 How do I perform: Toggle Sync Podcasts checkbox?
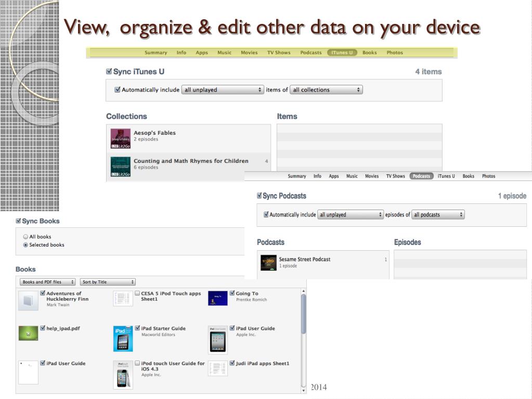click(x=259, y=196)
